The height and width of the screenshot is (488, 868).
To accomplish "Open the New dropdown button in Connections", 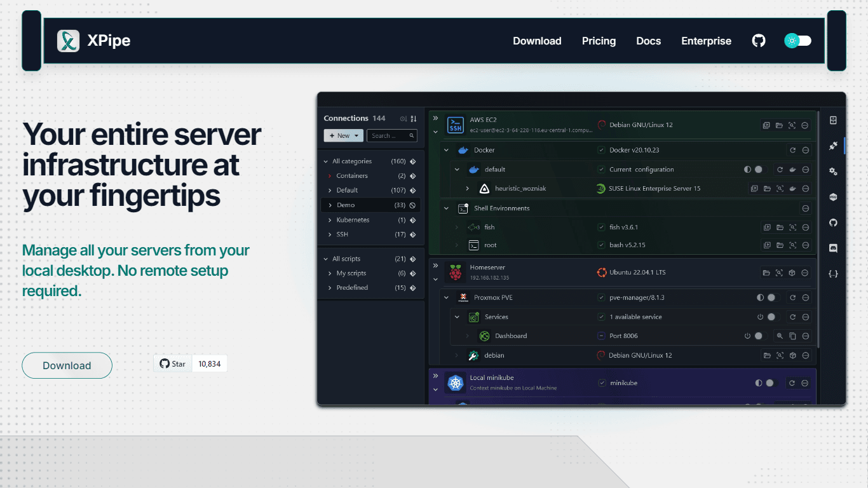I will click(343, 135).
